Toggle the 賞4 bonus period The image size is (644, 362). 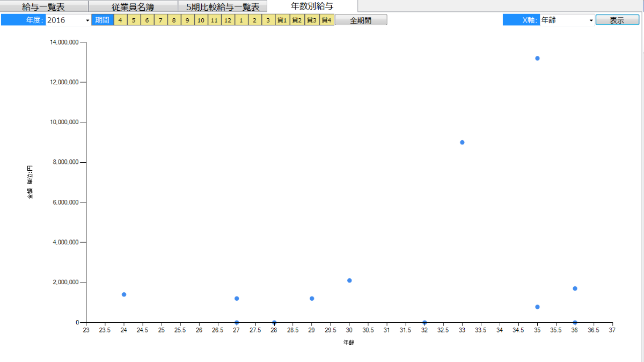[326, 20]
